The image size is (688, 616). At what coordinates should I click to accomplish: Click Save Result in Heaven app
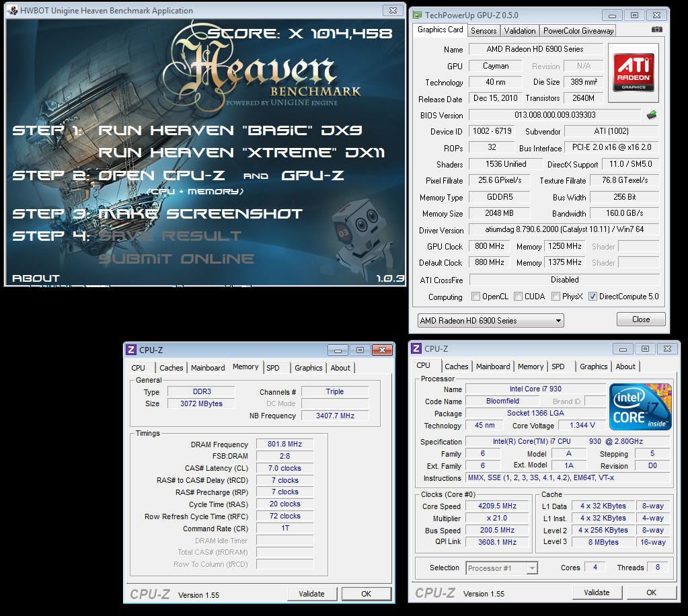[x=169, y=236]
